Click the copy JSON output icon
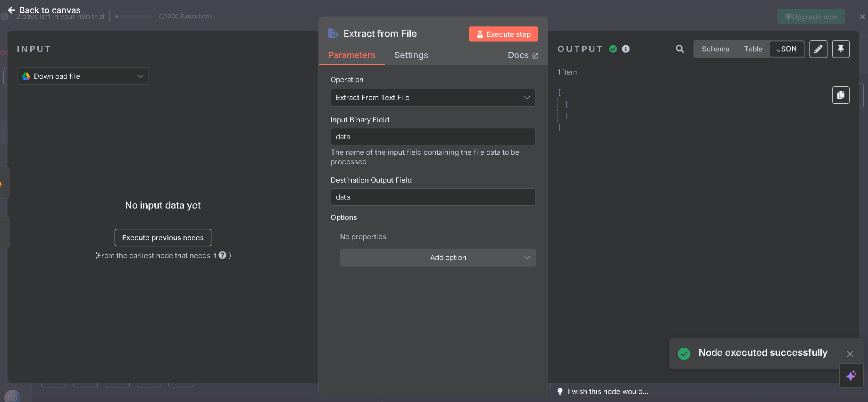 (841, 95)
